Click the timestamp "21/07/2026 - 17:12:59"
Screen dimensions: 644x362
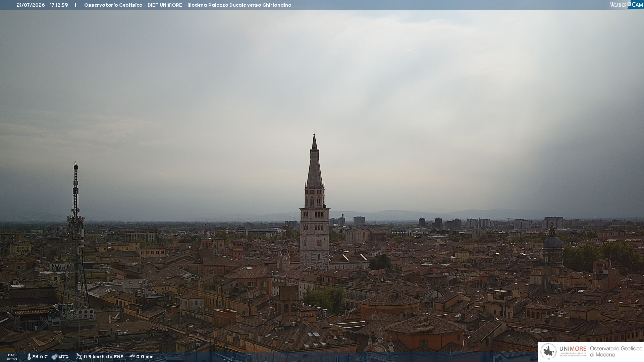(42, 5)
